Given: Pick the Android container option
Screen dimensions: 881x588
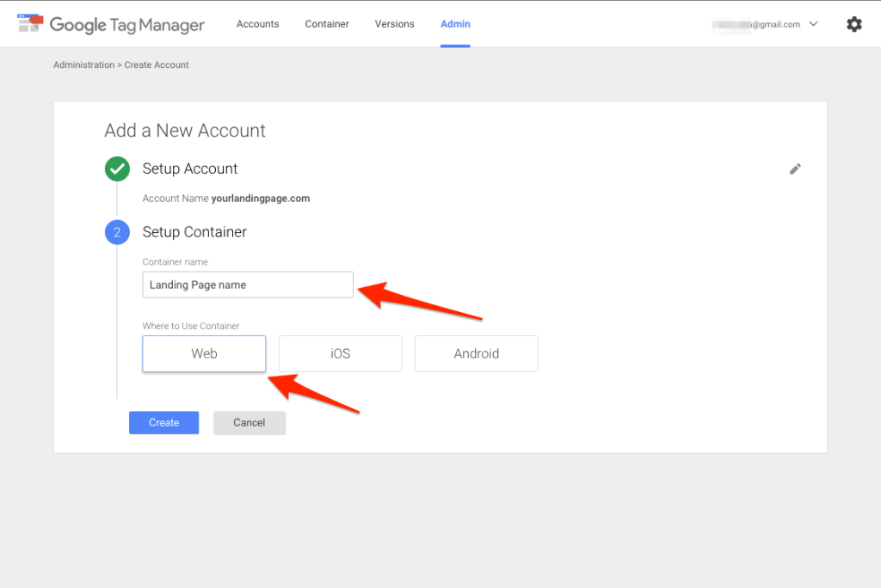Looking at the screenshot, I should (476, 353).
